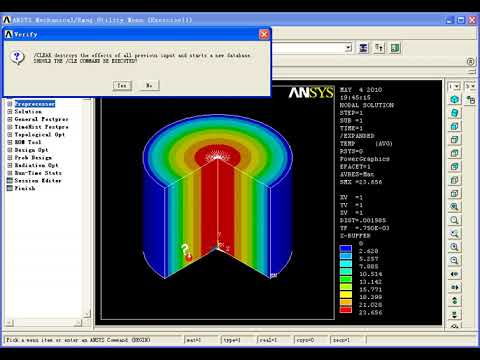Click the red legend color box
Image resolution: width=480 pixels, height=360 pixels.
coord(346,310)
